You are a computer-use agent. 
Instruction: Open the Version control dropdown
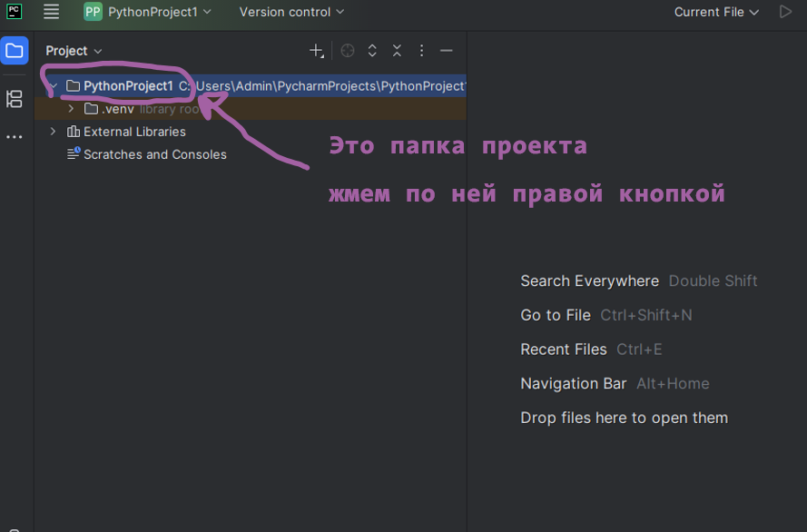tap(291, 12)
